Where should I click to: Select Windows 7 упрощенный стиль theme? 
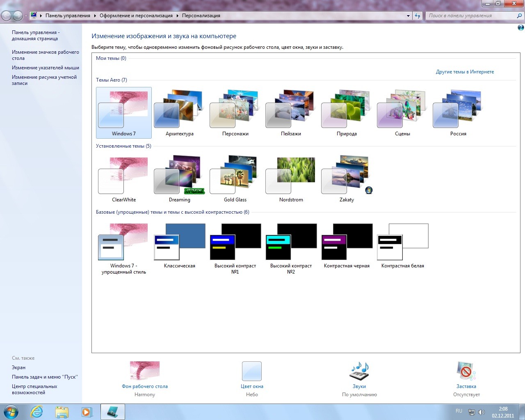pos(124,248)
